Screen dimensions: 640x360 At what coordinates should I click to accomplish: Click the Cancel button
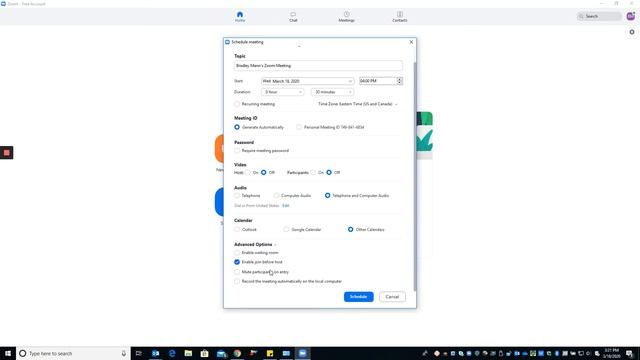392,297
